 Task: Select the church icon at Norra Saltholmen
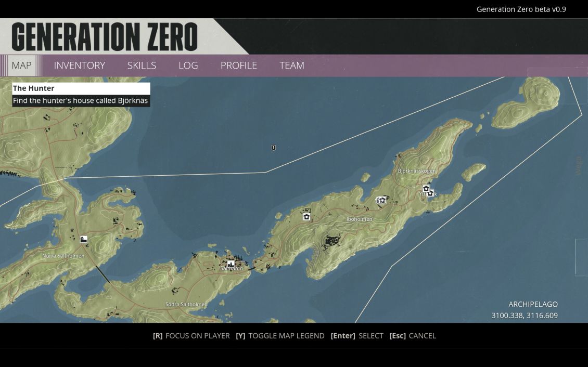(84, 239)
